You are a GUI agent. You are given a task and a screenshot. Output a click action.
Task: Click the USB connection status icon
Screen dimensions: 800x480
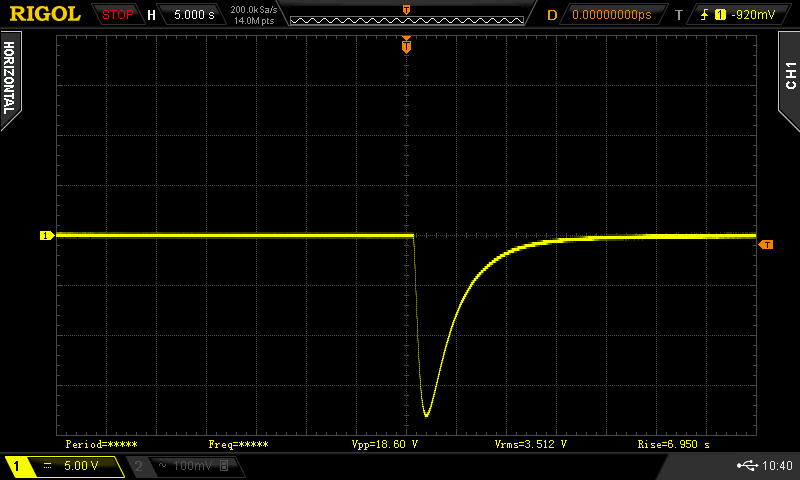click(747, 465)
